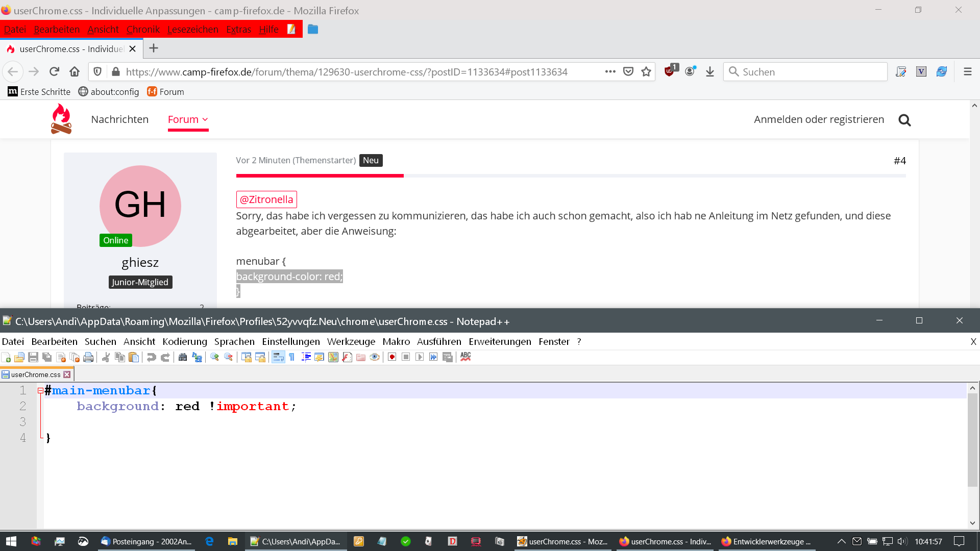The height and width of the screenshot is (551, 980).
Task: Toggle word wrap in Notepad++ toolbar
Action: [278, 357]
